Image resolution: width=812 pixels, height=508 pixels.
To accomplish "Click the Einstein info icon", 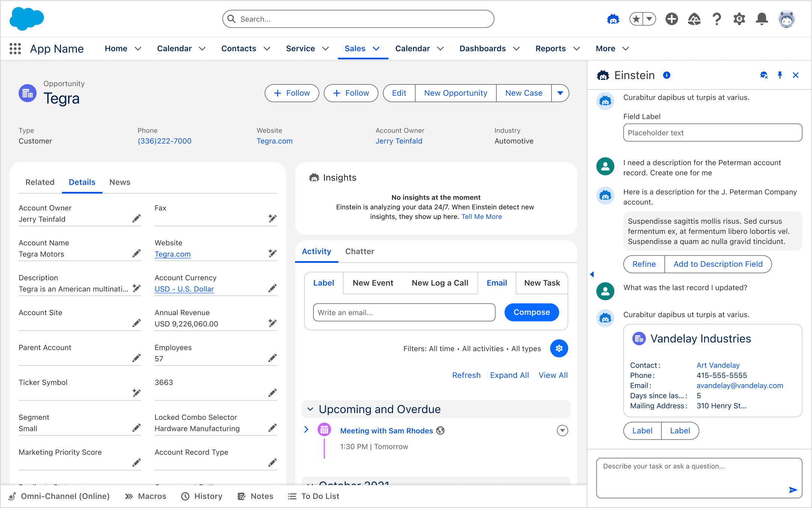I will (667, 75).
